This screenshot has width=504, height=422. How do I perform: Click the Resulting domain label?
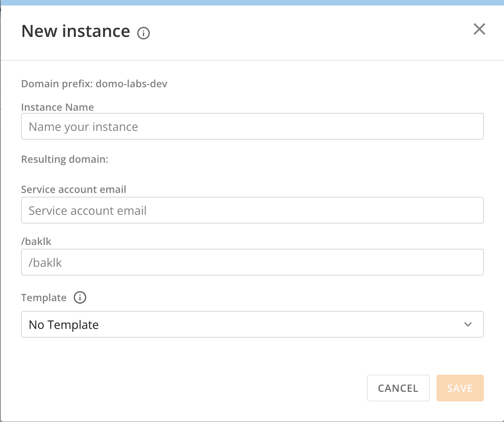(x=64, y=159)
